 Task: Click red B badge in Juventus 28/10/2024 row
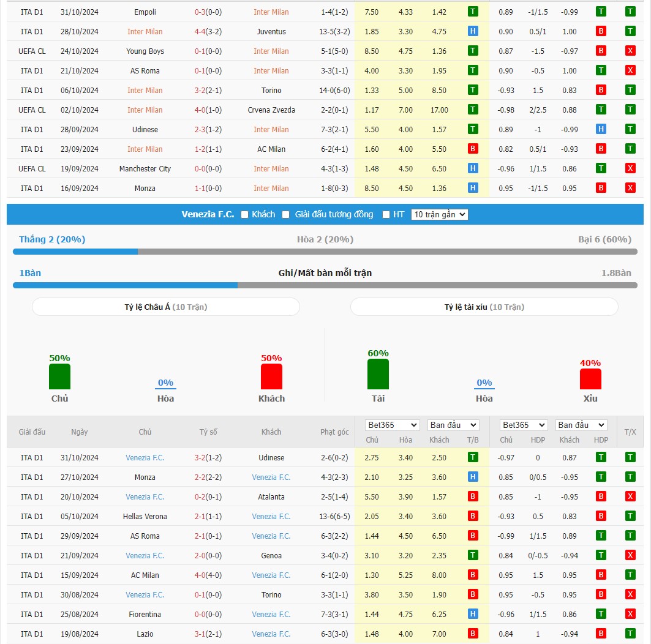coord(600,31)
